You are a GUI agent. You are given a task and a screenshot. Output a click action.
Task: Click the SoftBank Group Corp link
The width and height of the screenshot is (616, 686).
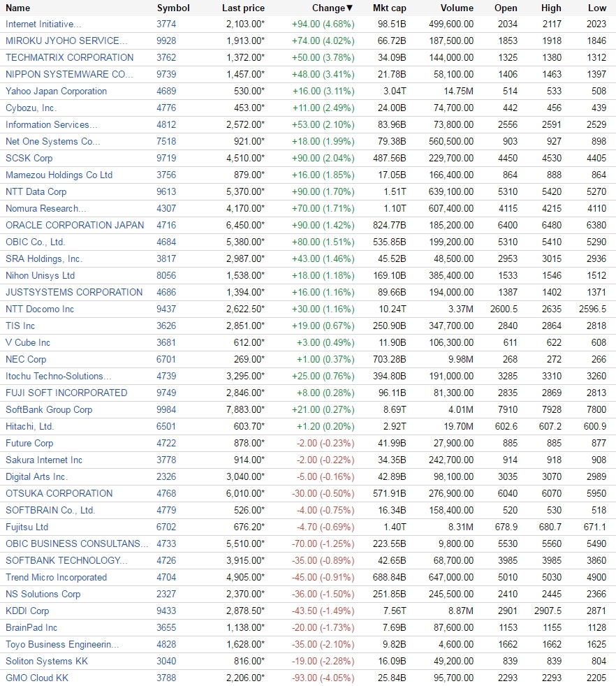49,410
